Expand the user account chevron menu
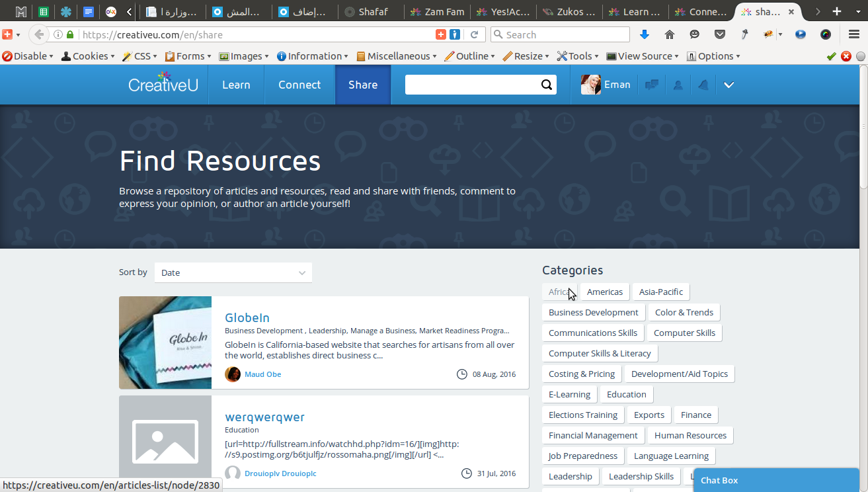The width and height of the screenshot is (868, 492). [729, 85]
